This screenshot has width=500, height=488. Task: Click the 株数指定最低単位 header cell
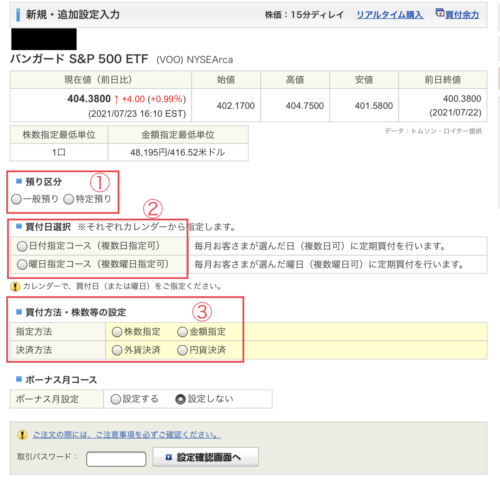coord(59,135)
